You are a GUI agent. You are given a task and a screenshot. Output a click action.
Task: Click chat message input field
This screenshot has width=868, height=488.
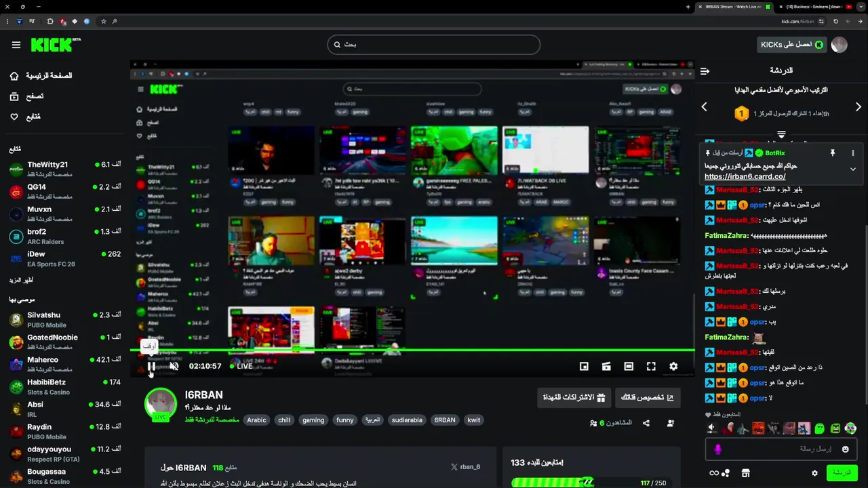click(x=780, y=449)
